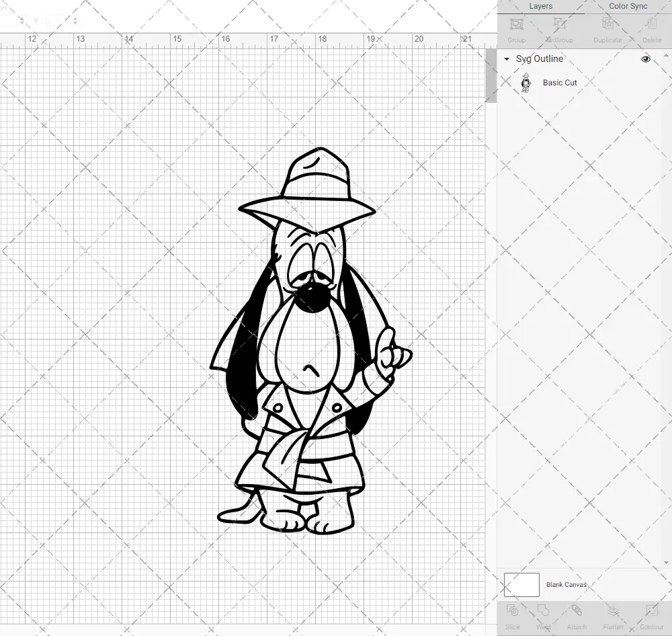The width and height of the screenshot is (672, 636).
Task: Select the Weld tool
Action: pyautogui.click(x=543, y=616)
